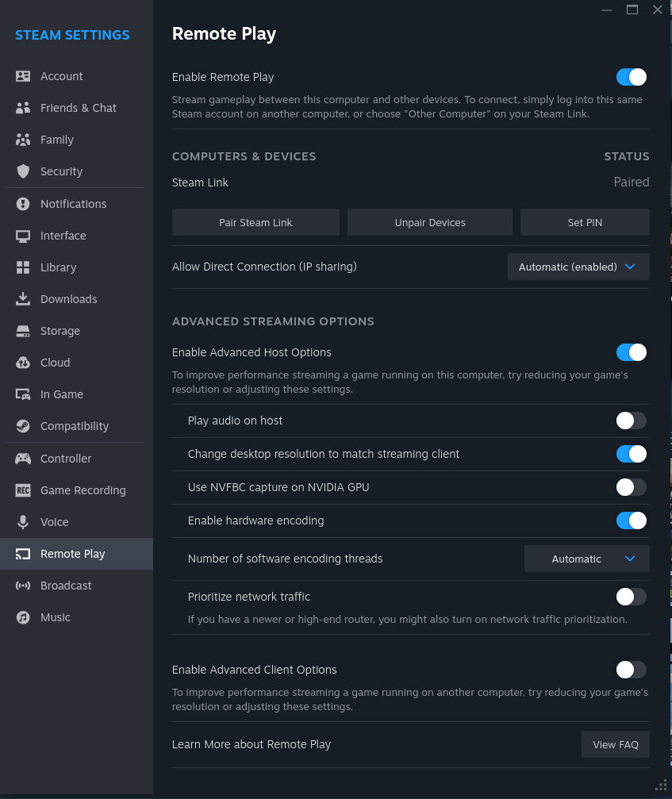The image size is (672, 799).
Task: Open Game Recording settings
Action: point(76,490)
